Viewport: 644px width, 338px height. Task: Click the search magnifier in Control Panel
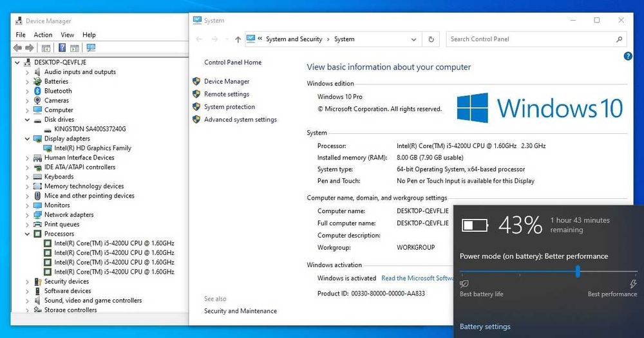coord(619,39)
